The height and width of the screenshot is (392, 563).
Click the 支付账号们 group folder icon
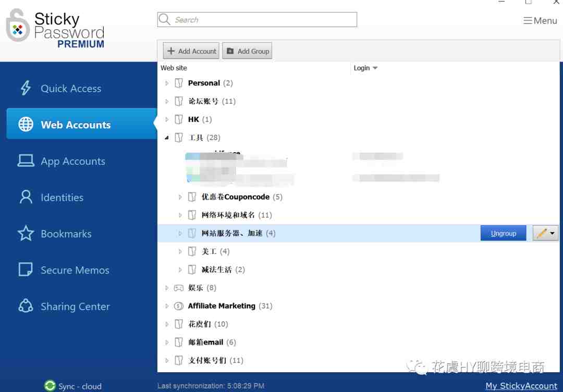179,360
